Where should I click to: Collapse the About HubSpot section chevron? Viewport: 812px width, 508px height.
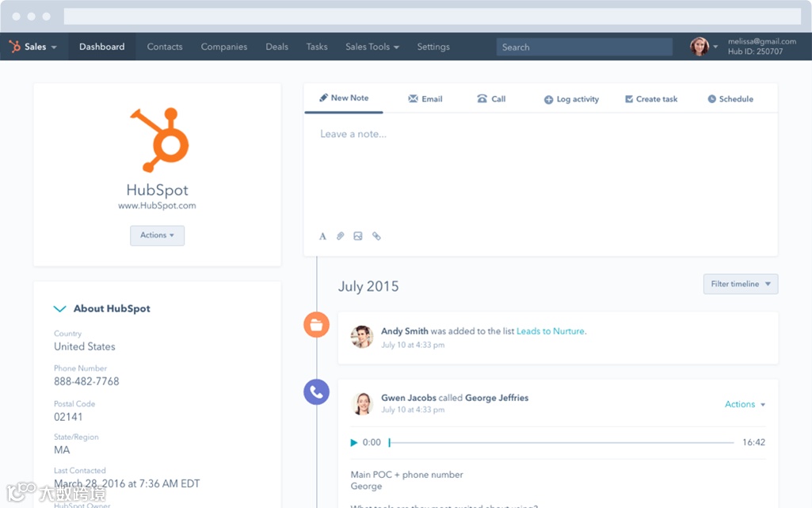pos(59,308)
